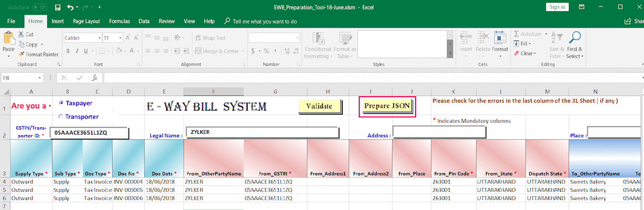Select column header F

(x=214, y=91)
